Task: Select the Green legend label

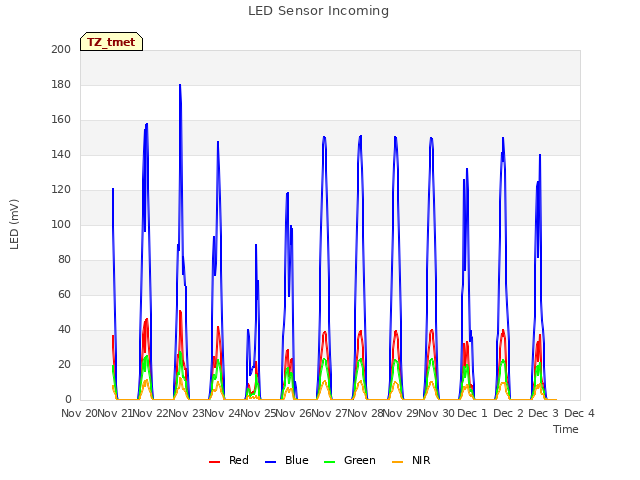Action: [360, 460]
